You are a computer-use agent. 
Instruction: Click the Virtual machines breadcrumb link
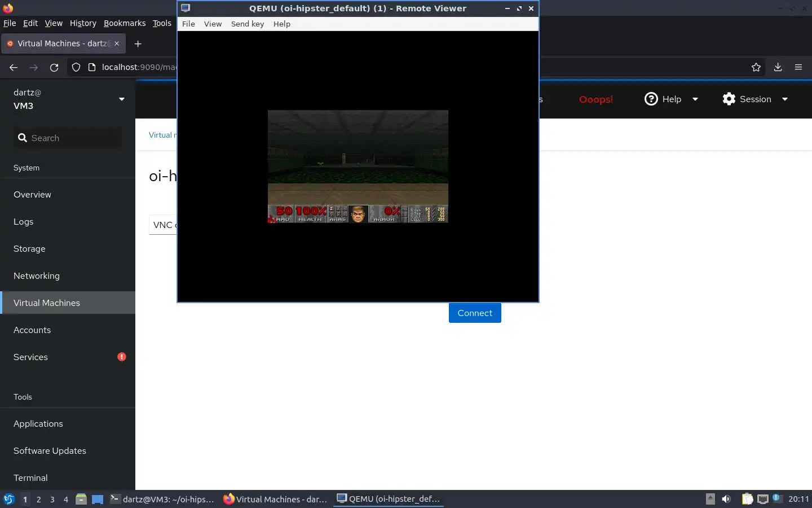pyautogui.click(x=162, y=135)
